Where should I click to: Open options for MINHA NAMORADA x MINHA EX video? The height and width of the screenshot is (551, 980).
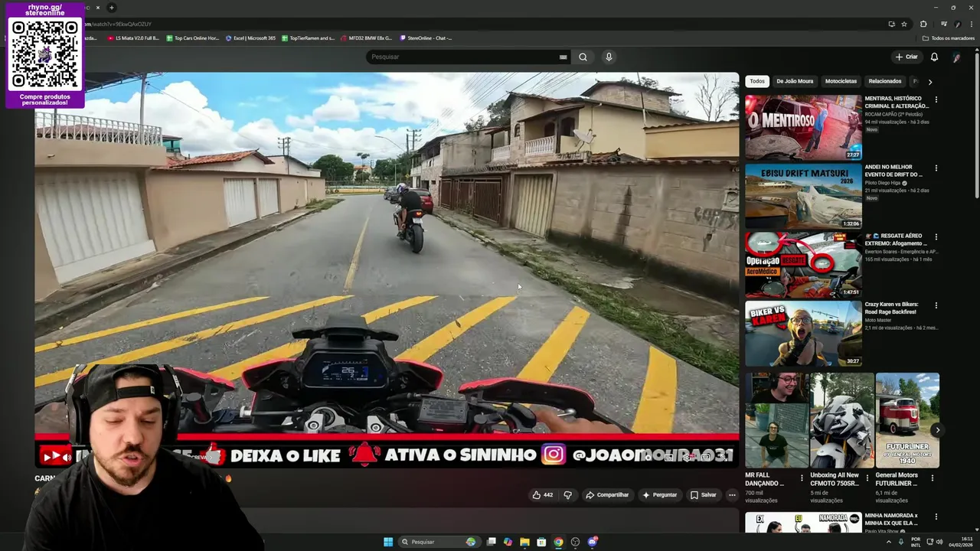pyautogui.click(x=936, y=517)
